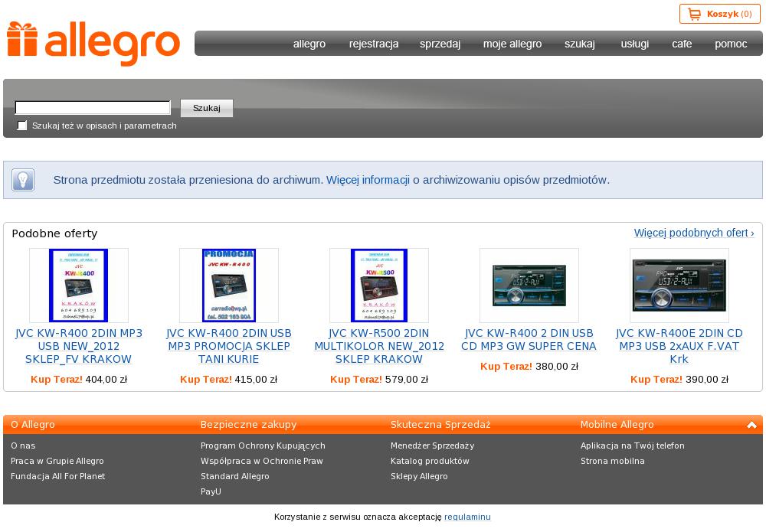Check 'Szukaj też w opisach i parametrach'
This screenshot has width=766, height=532.
pyautogui.click(x=22, y=126)
